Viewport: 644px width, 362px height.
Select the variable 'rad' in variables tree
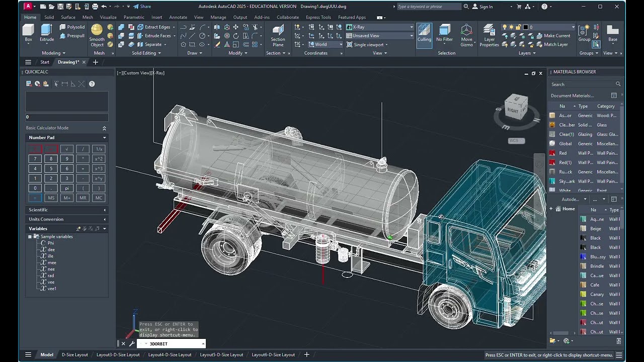51,276
